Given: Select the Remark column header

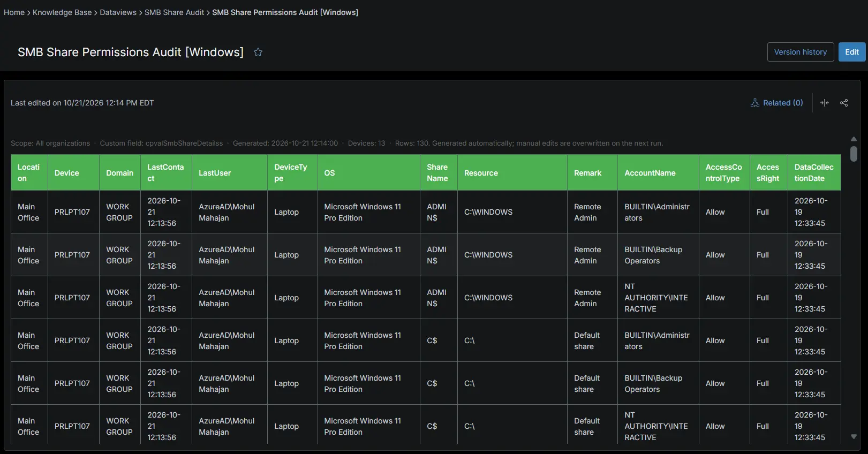Looking at the screenshot, I should pos(593,172).
